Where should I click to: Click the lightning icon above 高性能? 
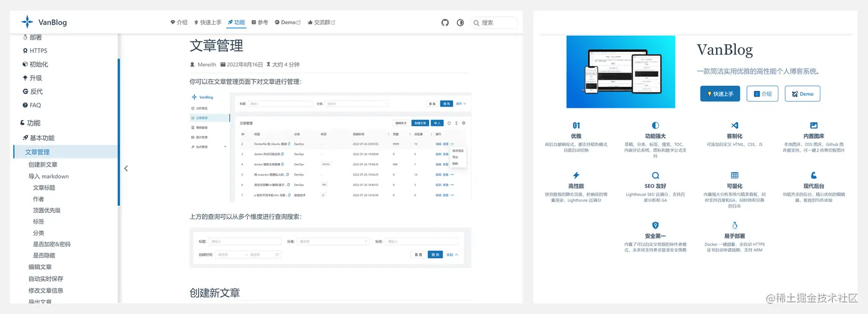click(x=576, y=175)
